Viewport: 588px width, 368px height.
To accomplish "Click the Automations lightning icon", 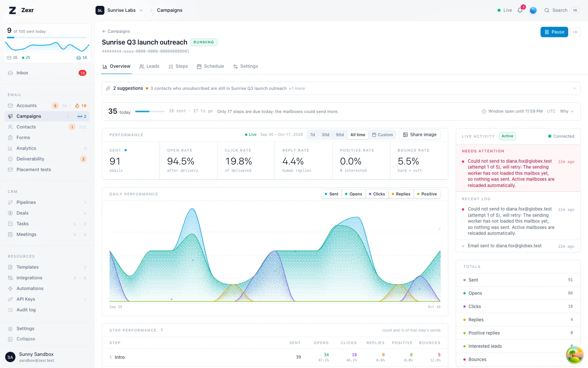I will pyautogui.click(x=10, y=289).
